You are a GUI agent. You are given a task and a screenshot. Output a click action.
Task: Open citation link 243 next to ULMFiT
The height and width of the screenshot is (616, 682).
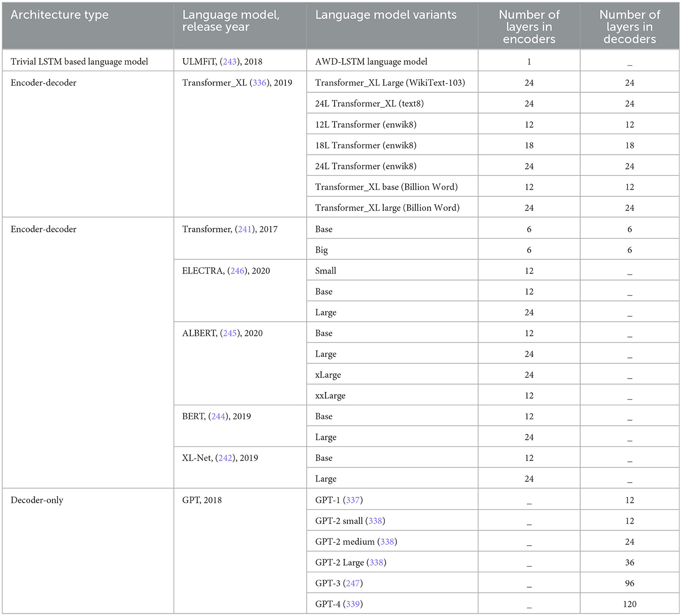pos(230,62)
